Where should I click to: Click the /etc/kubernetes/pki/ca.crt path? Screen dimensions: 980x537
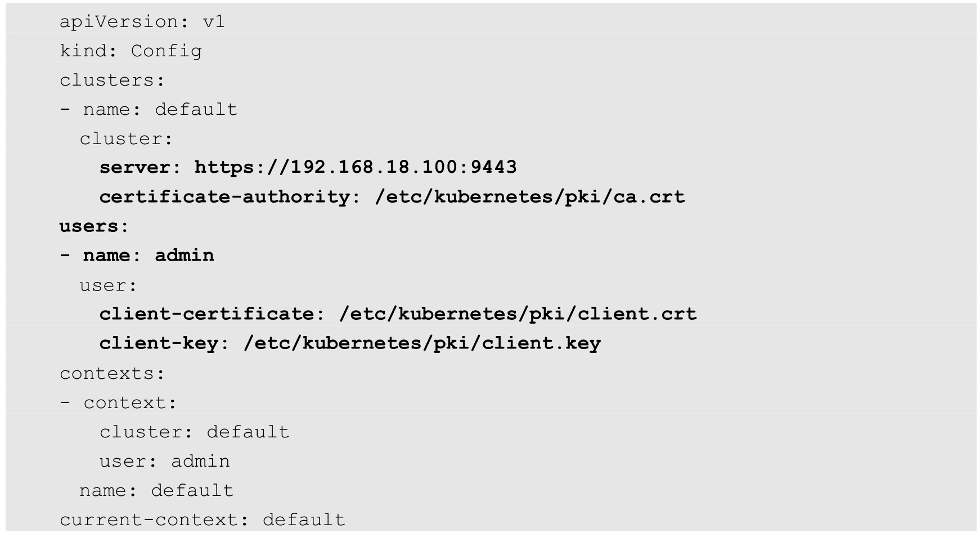pyautogui.click(x=529, y=197)
